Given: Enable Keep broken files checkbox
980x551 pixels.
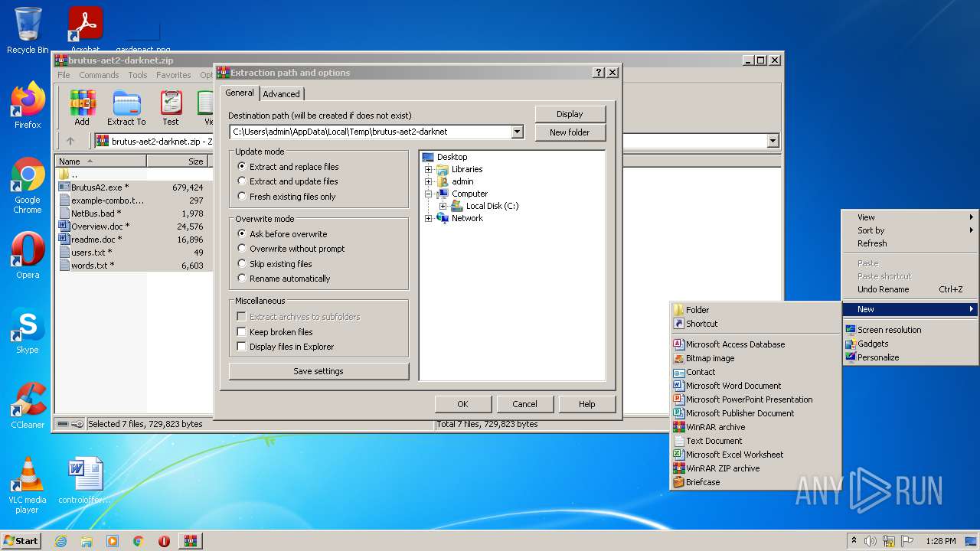Looking at the screenshot, I should [242, 332].
